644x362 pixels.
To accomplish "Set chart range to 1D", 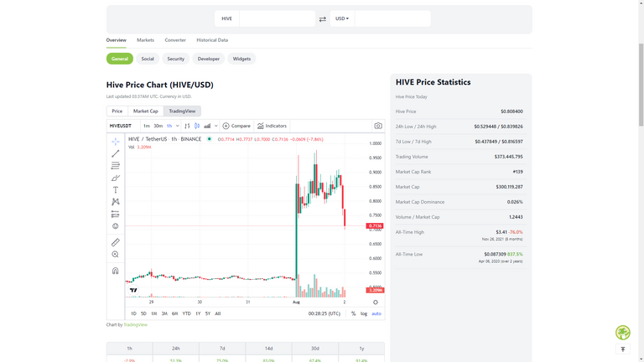I will pos(133,313).
